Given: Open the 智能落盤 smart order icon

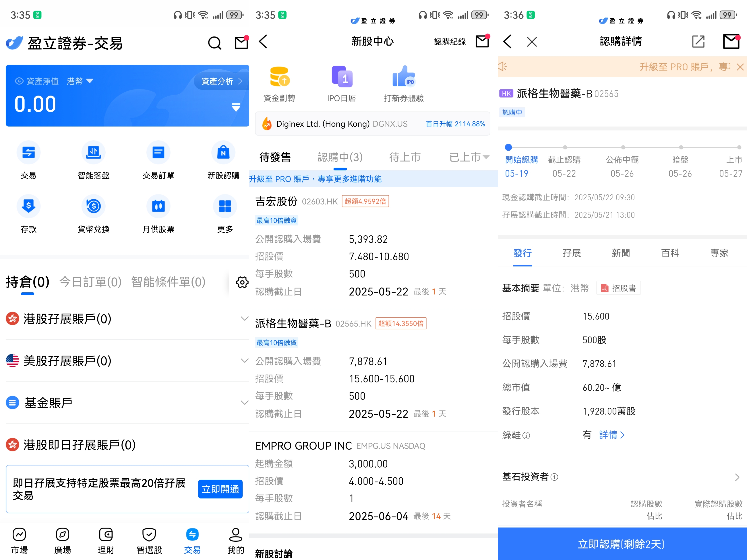Looking at the screenshot, I should tap(94, 153).
